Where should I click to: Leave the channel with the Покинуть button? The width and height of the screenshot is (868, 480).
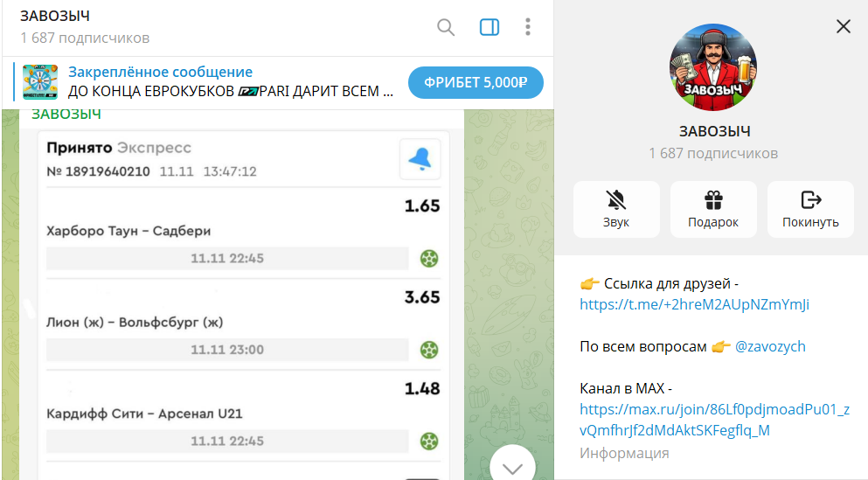pyautogui.click(x=810, y=209)
